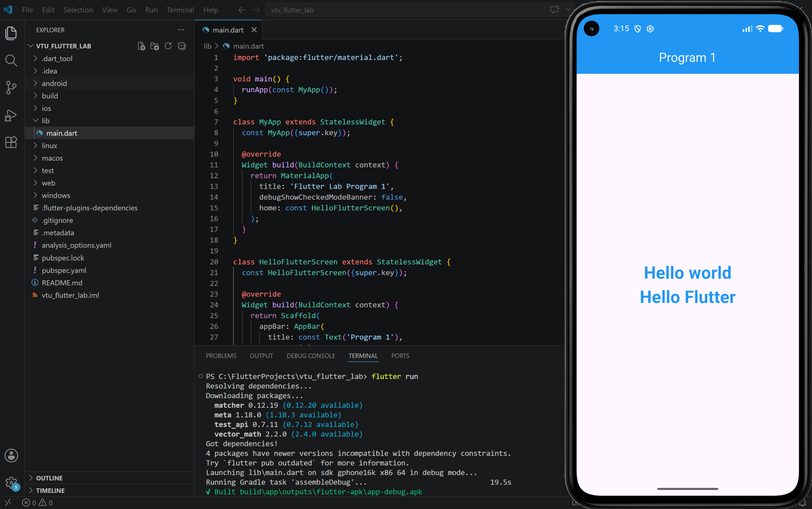The height and width of the screenshot is (509, 812).
Task: Collapse the lib folder
Action: point(45,120)
